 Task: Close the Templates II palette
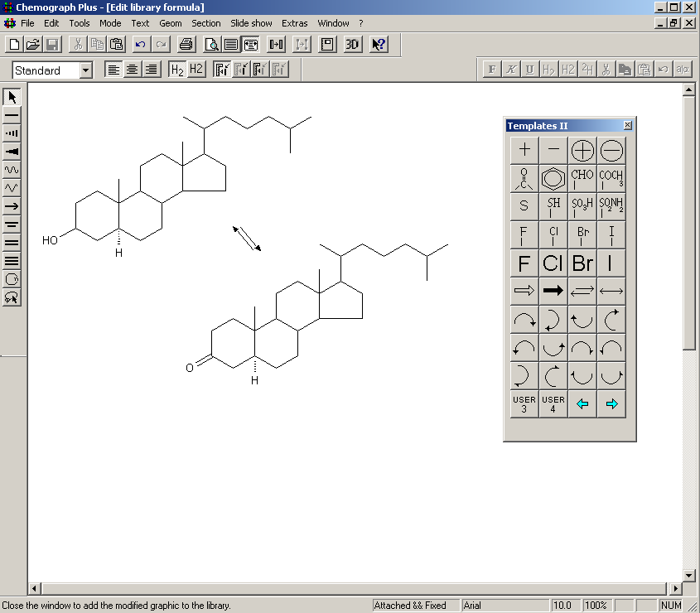(628, 125)
